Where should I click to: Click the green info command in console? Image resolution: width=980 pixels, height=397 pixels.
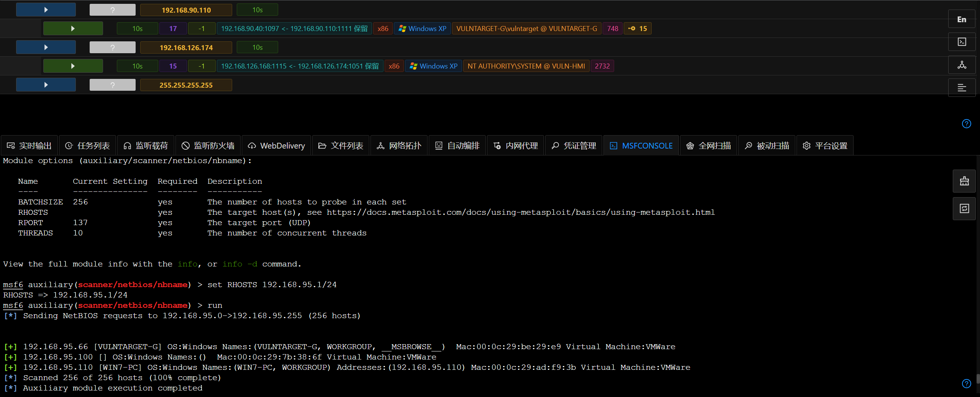click(187, 264)
